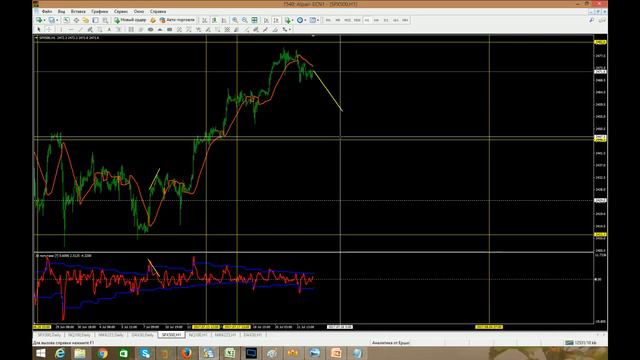Viewport: 640px width, 360px height.
Task: Open the Profiles toolbar icon
Action: (51, 20)
